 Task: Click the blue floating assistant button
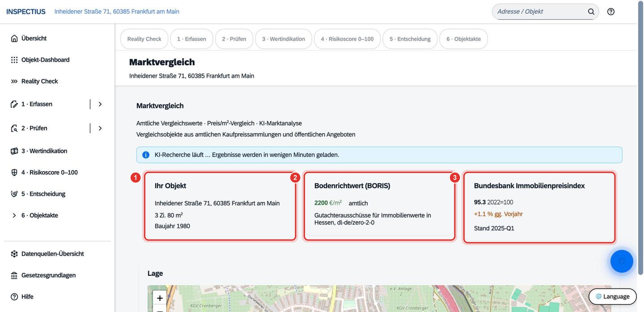coord(622,261)
